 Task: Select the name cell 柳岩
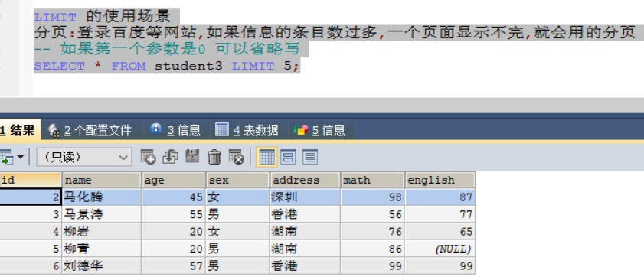(102, 232)
